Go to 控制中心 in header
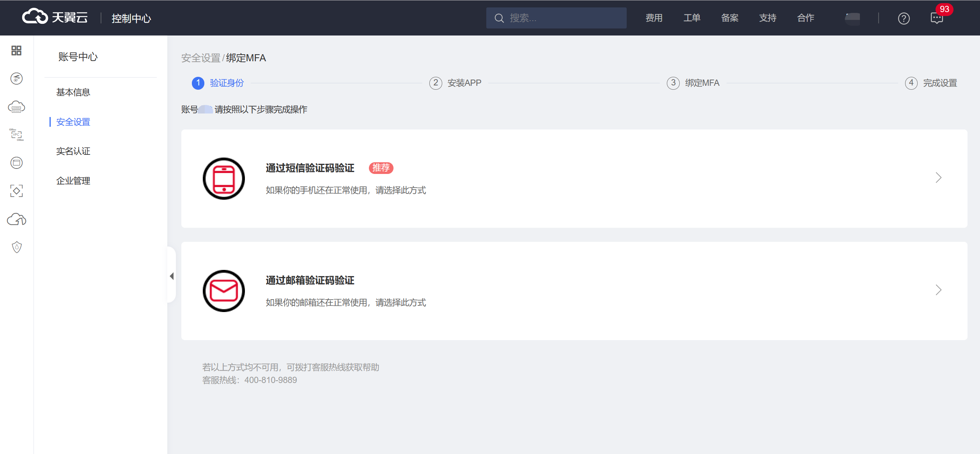This screenshot has height=454, width=980. 131,18
